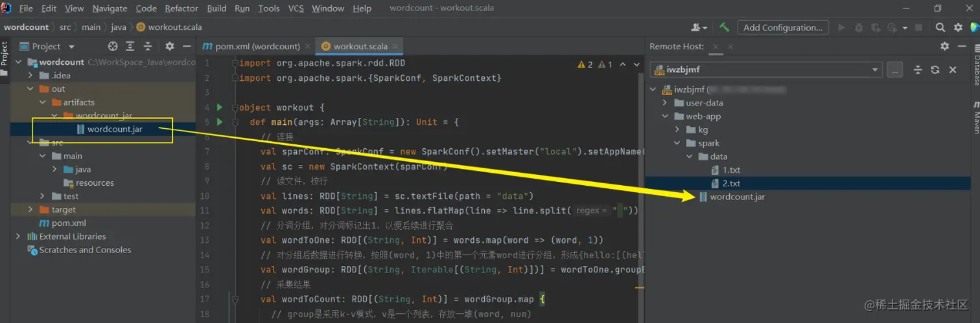Click the Stop square icon in toolbar
Viewport: 980px width, 323px height.
pyautogui.click(x=918, y=27)
